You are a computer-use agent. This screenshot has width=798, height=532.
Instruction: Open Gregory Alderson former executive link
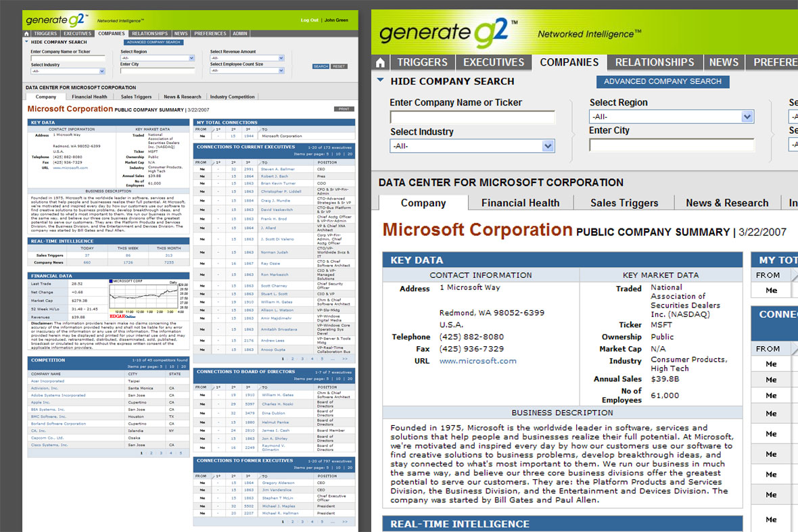(x=278, y=483)
